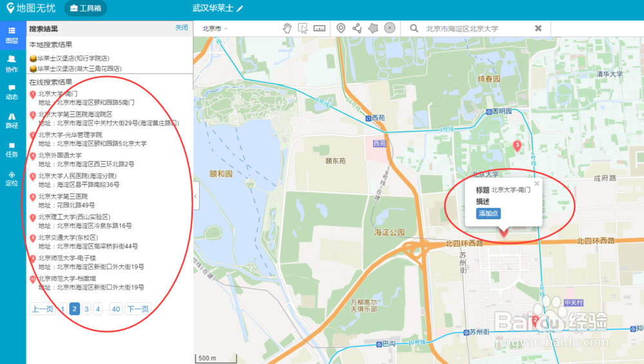Click the 巴沟 subway station icon

(x=379, y=344)
